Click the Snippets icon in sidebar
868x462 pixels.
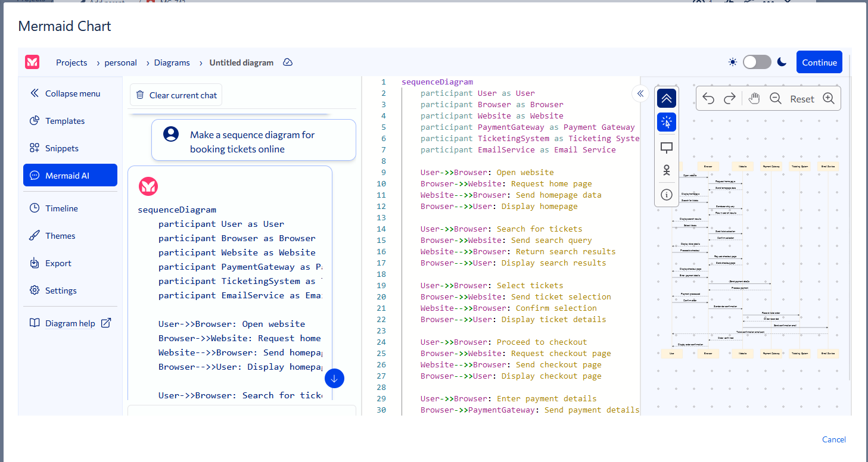(x=35, y=148)
